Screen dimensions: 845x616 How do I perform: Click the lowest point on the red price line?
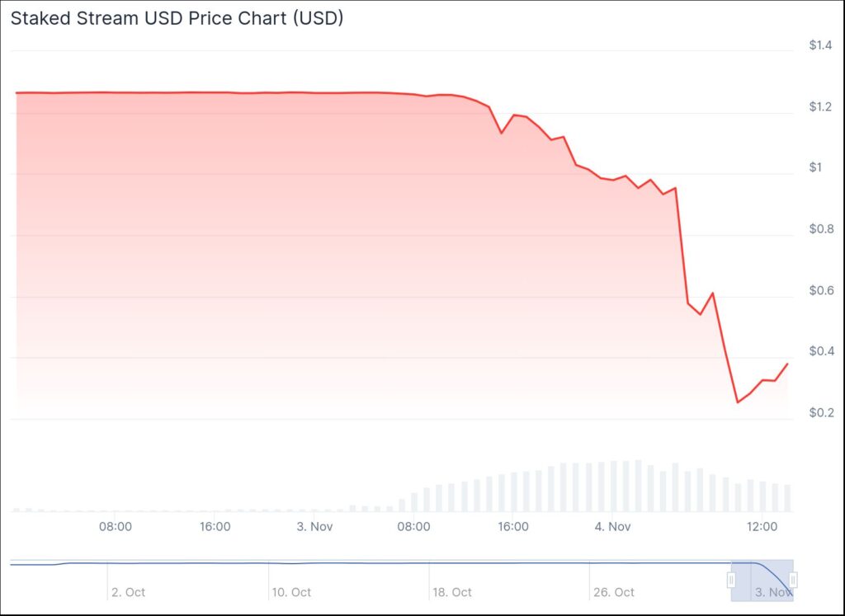coord(738,402)
